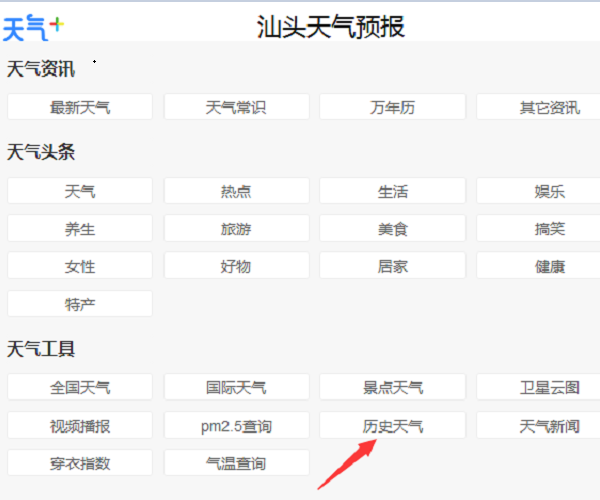Open the 万年历 calendar
The width and height of the screenshot is (600, 500).
click(x=393, y=107)
